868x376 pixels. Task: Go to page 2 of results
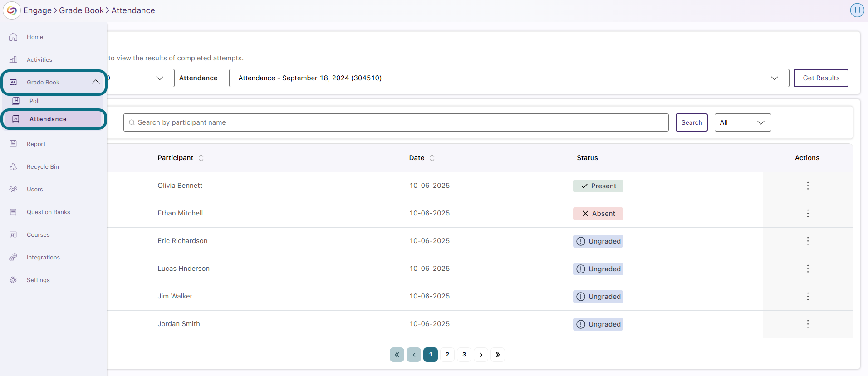(447, 355)
